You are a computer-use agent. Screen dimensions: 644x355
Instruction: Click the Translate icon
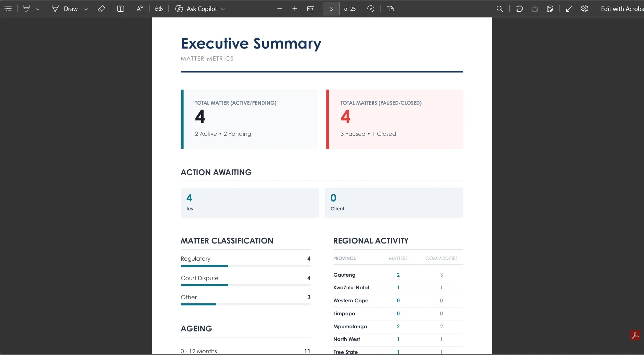tap(159, 9)
